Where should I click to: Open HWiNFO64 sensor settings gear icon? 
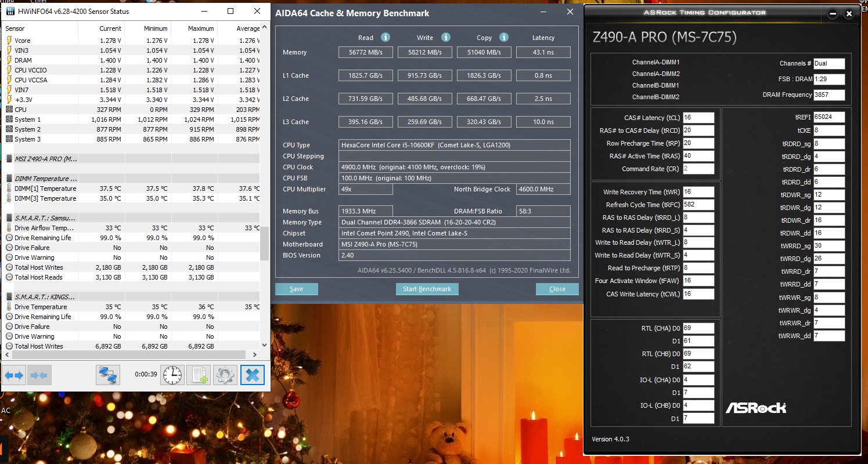point(225,375)
